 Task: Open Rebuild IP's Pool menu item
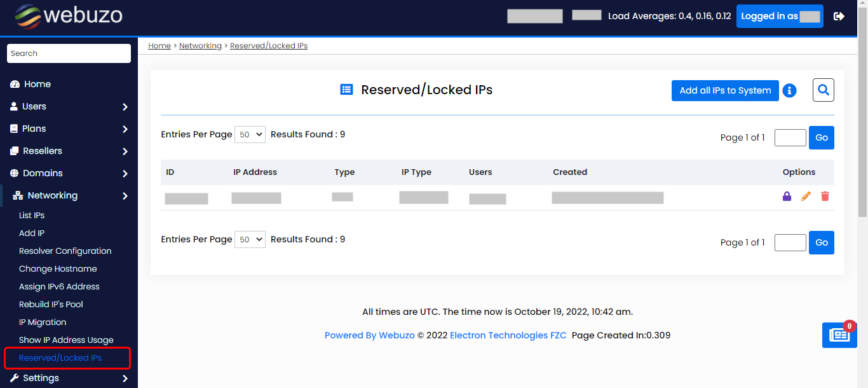pos(51,305)
